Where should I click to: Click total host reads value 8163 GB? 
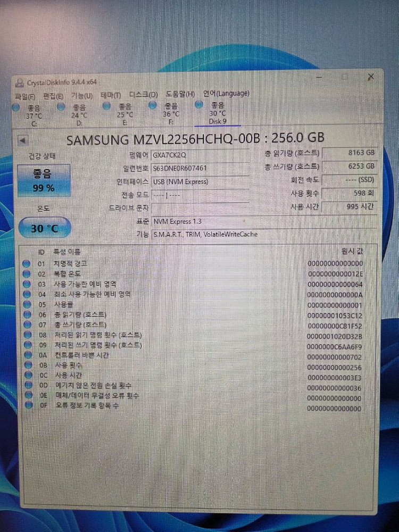[349, 153]
